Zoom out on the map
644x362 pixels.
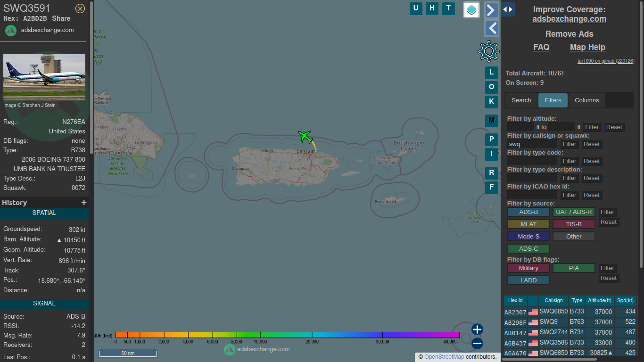coord(477,344)
